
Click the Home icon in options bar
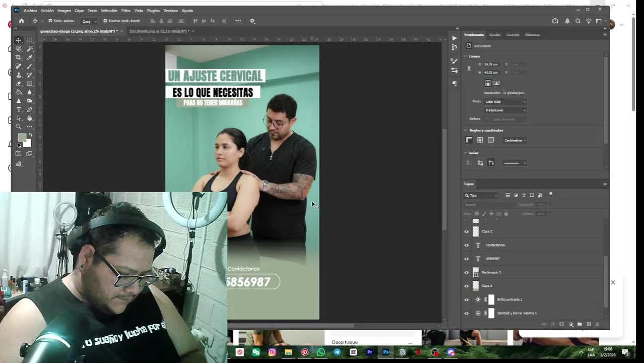click(x=21, y=21)
